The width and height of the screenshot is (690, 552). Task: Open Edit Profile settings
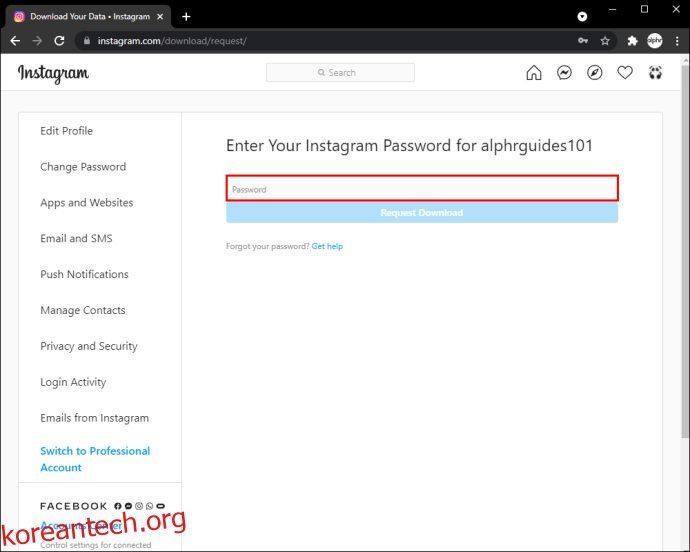point(66,131)
